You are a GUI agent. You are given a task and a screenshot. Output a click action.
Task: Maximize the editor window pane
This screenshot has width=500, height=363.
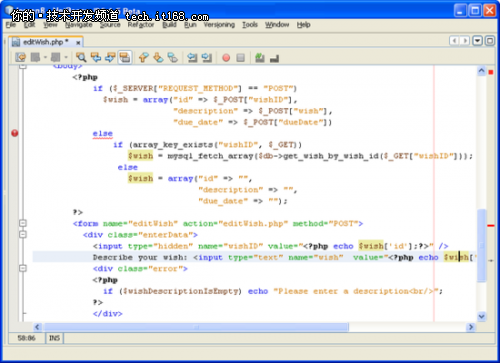coord(490,41)
